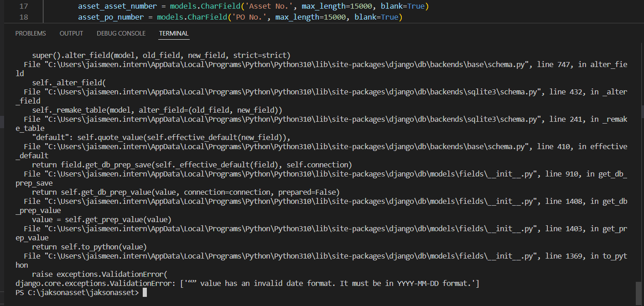Place cursor at the terminal prompt

(144, 292)
